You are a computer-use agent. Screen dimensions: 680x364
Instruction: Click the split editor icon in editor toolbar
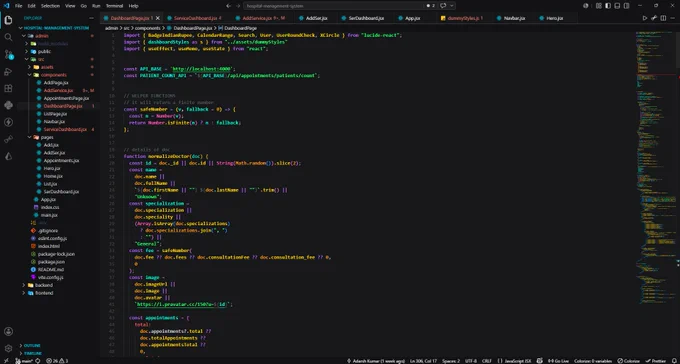point(663,18)
